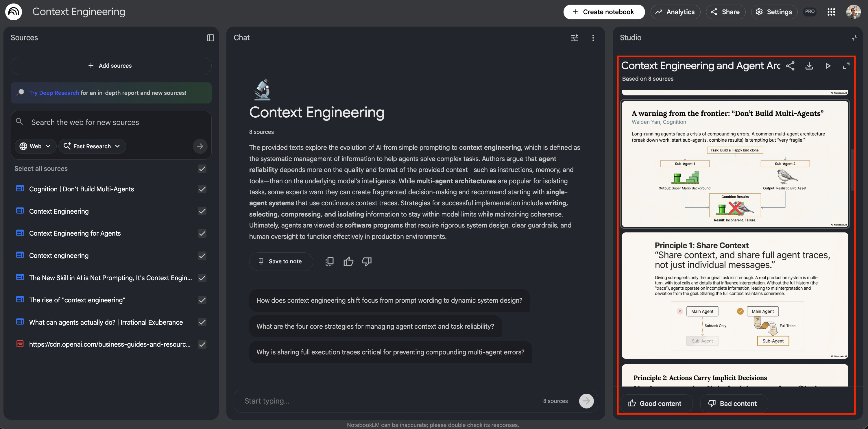This screenshot has height=429, width=868.
Task: Open the chat overflow menu
Action: tap(593, 38)
